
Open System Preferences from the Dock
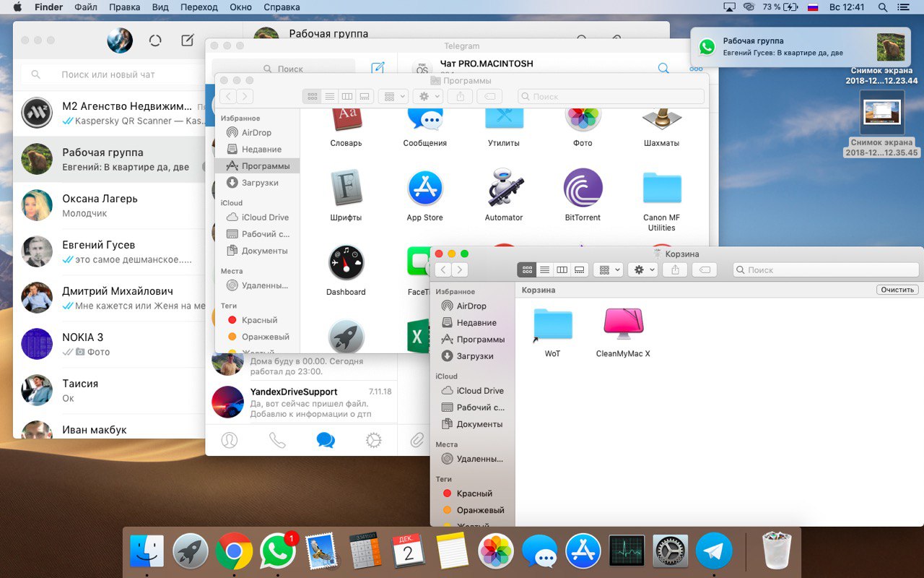pos(671,552)
